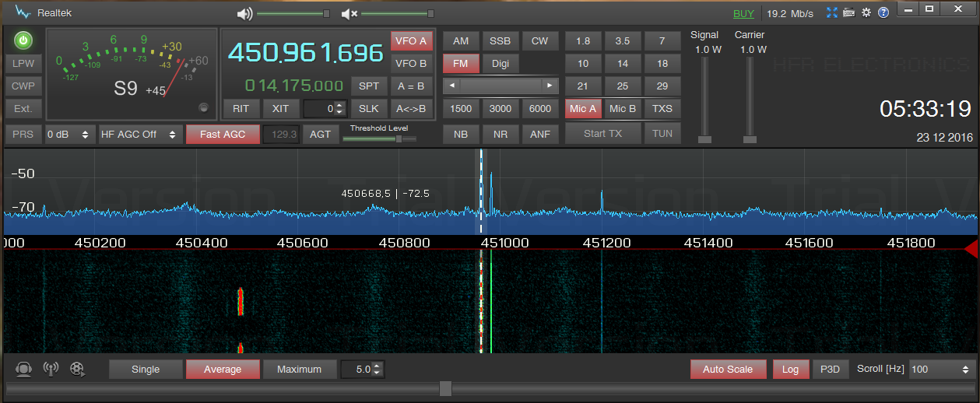The image size is (980, 403).
Task: Click the film reel recording icon
Action: coord(77,370)
